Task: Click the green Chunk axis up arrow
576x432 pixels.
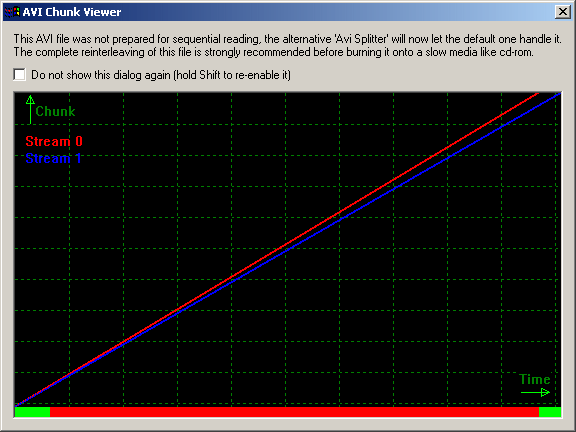Action: coord(30,109)
